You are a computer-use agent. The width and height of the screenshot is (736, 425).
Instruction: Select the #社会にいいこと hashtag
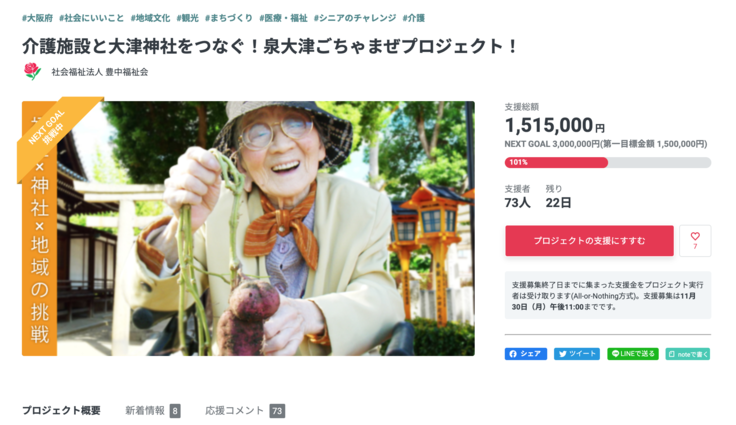(91, 18)
